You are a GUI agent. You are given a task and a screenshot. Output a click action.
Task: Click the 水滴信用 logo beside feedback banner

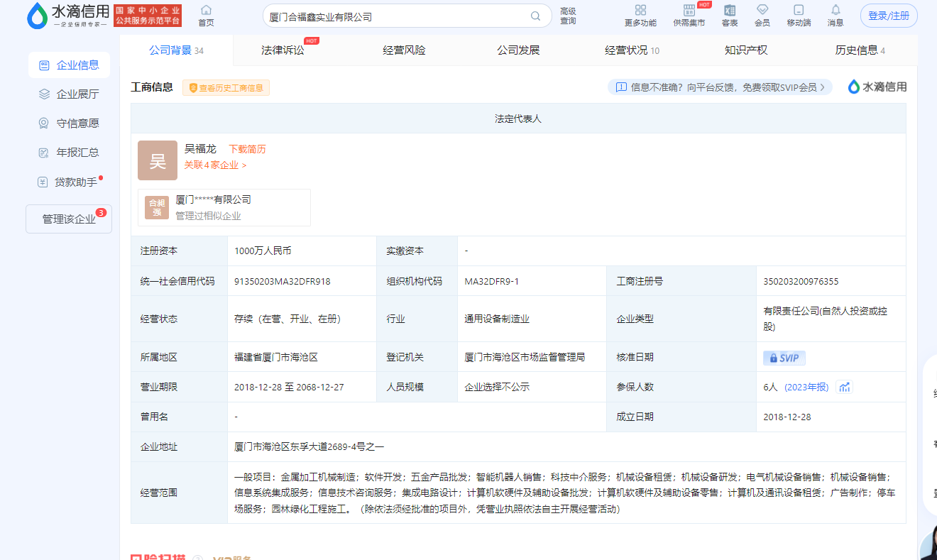pyautogui.click(x=877, y=87)
